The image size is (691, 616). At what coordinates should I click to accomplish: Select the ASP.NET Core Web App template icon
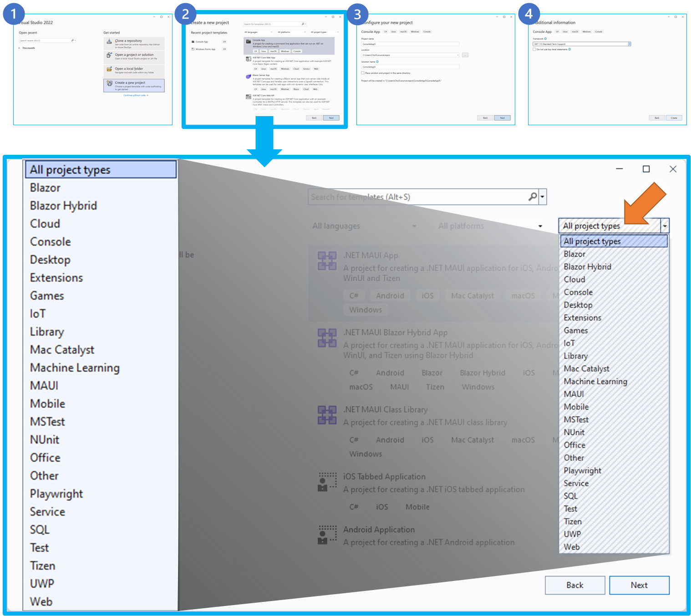coord(249,59)
